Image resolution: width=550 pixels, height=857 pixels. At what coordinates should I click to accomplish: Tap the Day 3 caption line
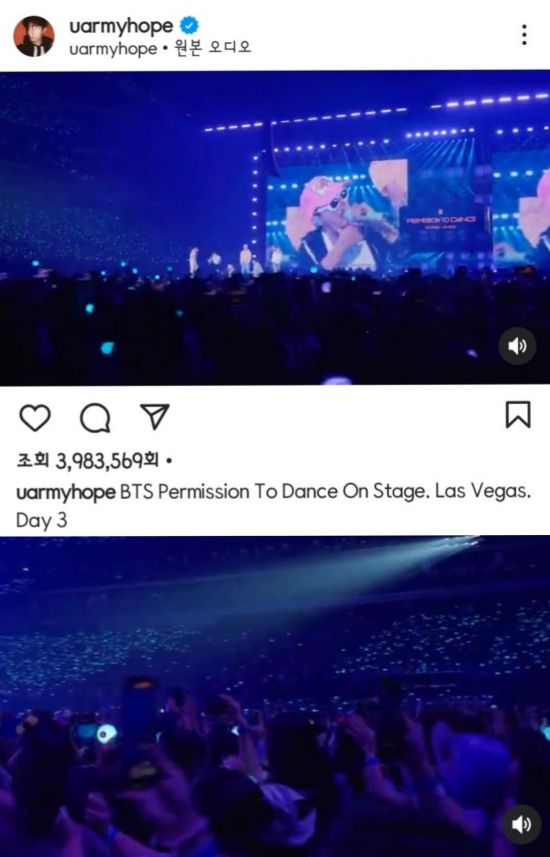(x=42, y=520)
